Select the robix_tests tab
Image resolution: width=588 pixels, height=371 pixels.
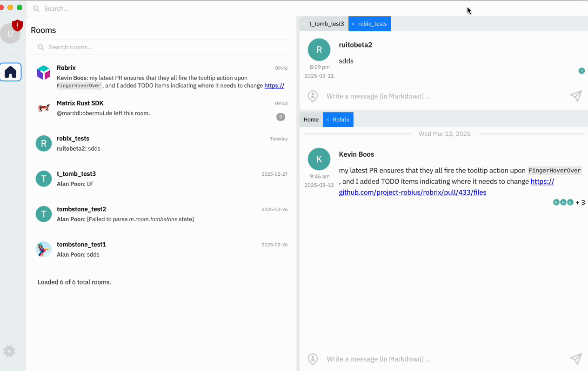(372, 24)
